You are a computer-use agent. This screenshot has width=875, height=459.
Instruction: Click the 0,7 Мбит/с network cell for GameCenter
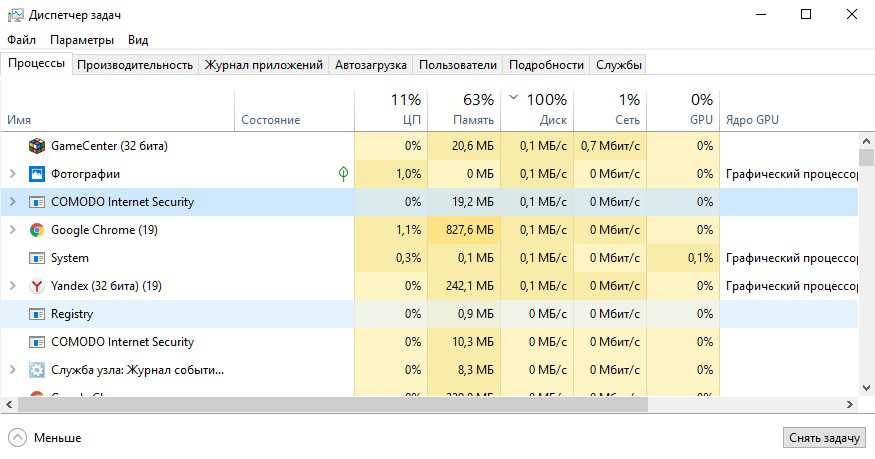[610, 146]
